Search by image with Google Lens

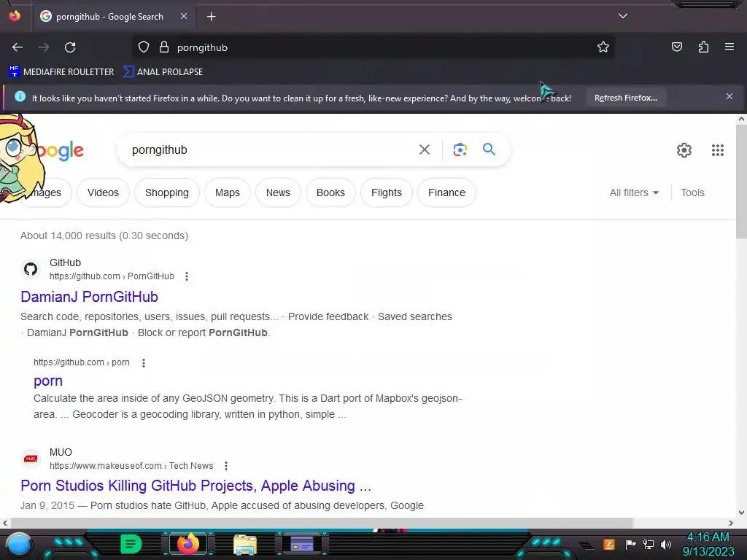pos(460,149)
